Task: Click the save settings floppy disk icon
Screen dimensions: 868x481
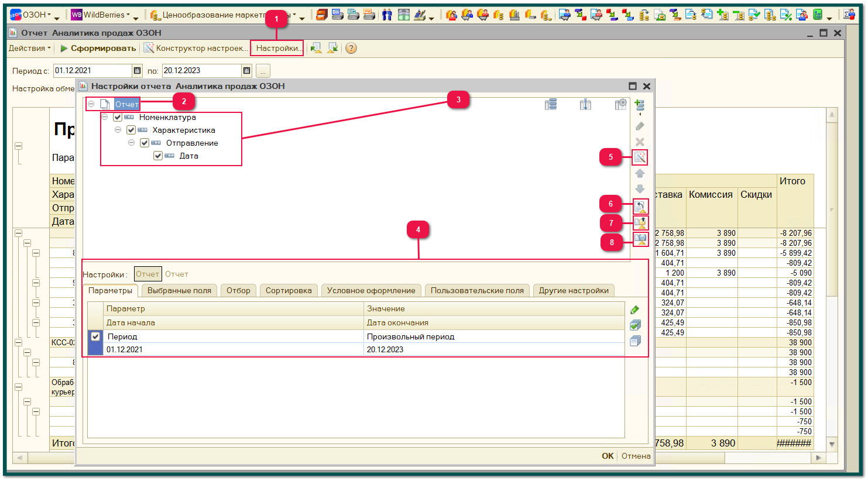Action: [x=640, y=239]
